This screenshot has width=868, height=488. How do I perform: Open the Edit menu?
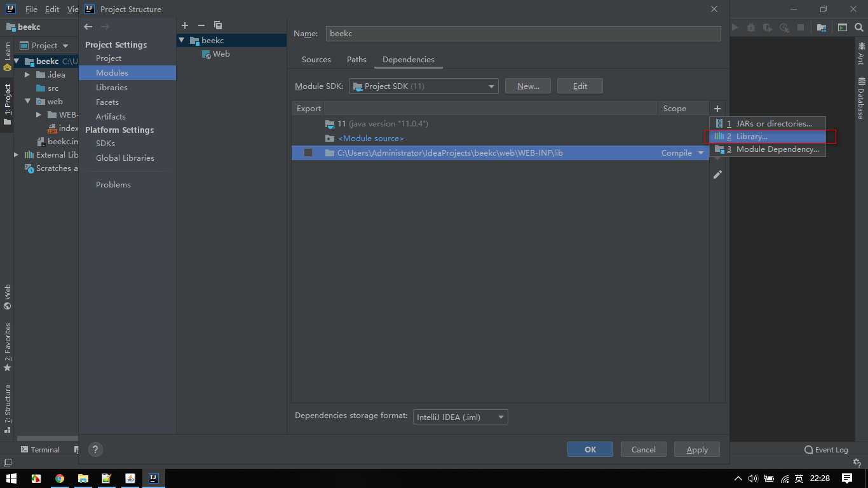(x=52, y=9)
